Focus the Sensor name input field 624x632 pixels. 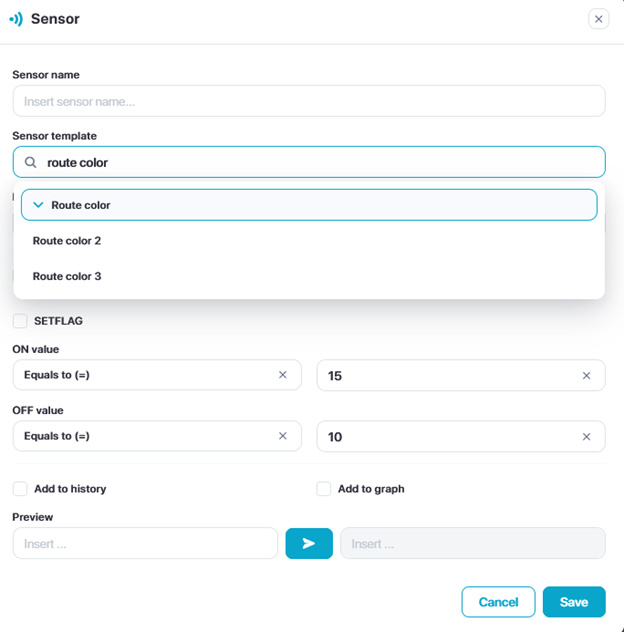[308, 101]
